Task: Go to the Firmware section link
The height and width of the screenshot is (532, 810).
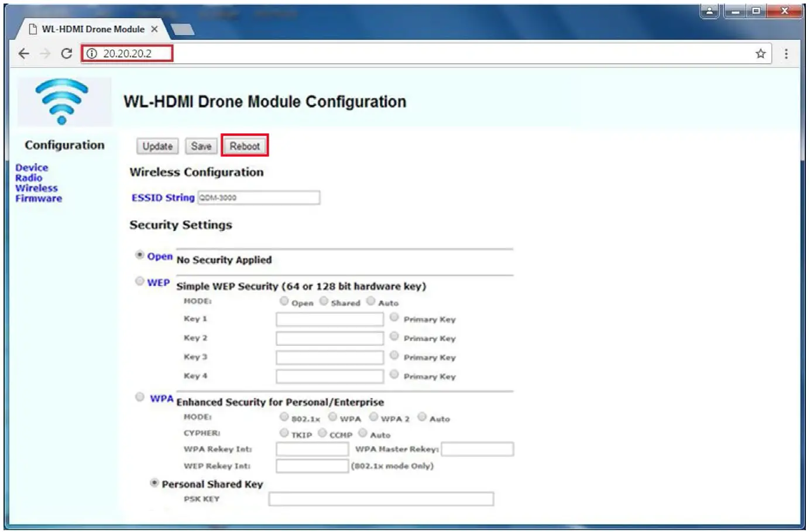Action: pyautogui.click(x=39, y=199)
